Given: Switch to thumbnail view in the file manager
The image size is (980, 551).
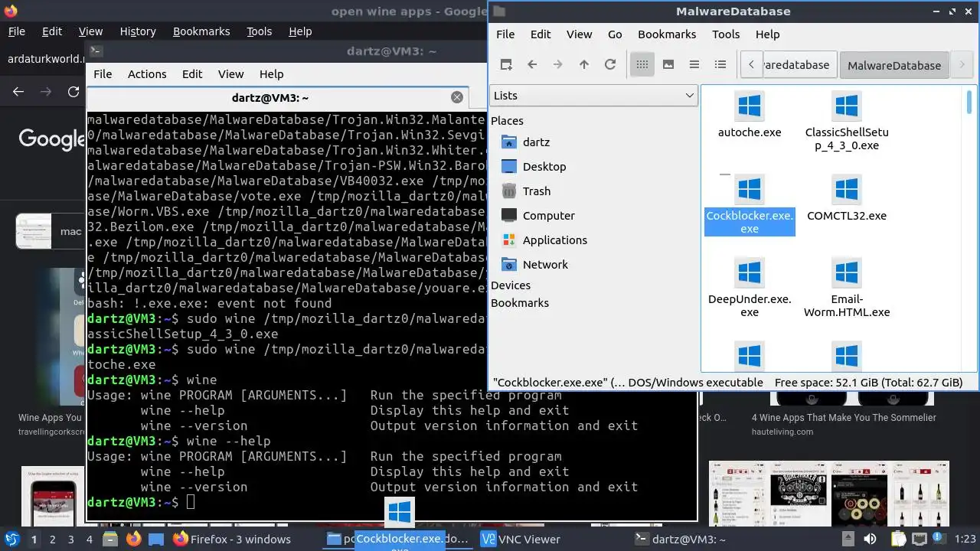Looking at the screenshot, I should [668, 65].
